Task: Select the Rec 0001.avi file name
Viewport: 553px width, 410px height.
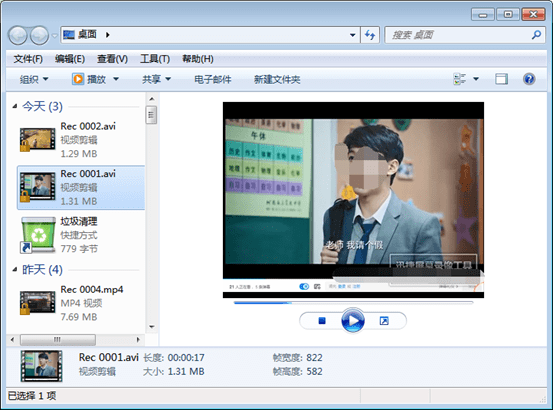Action: [88, 174]
